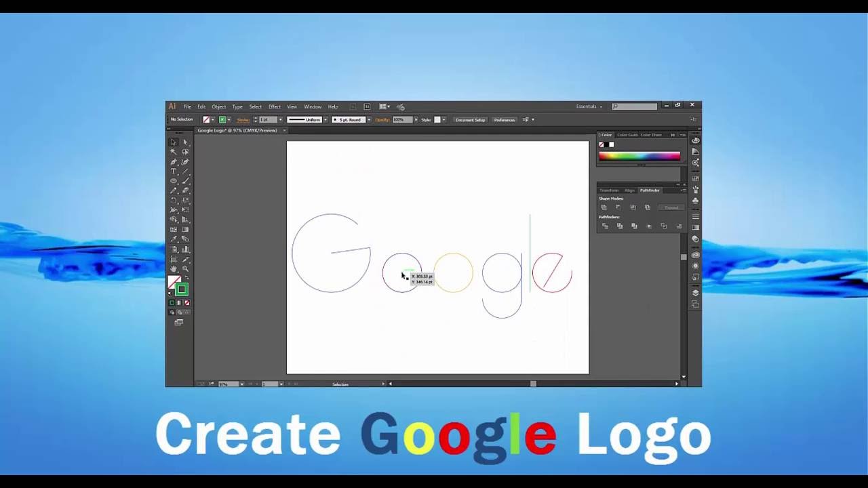Click the Preferences button

click(505, 120)
